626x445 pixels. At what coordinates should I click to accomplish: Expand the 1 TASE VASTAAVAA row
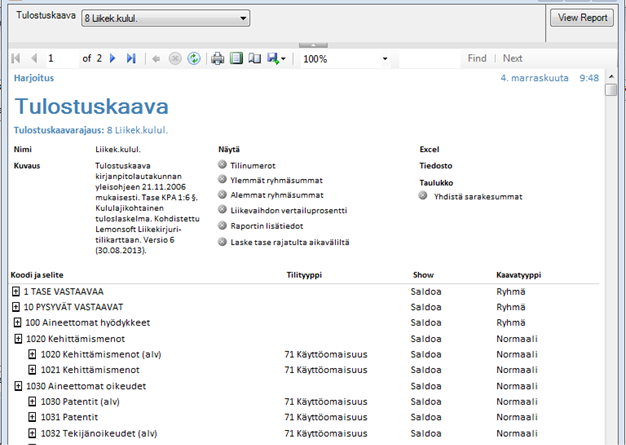click(x=16, y=291)
